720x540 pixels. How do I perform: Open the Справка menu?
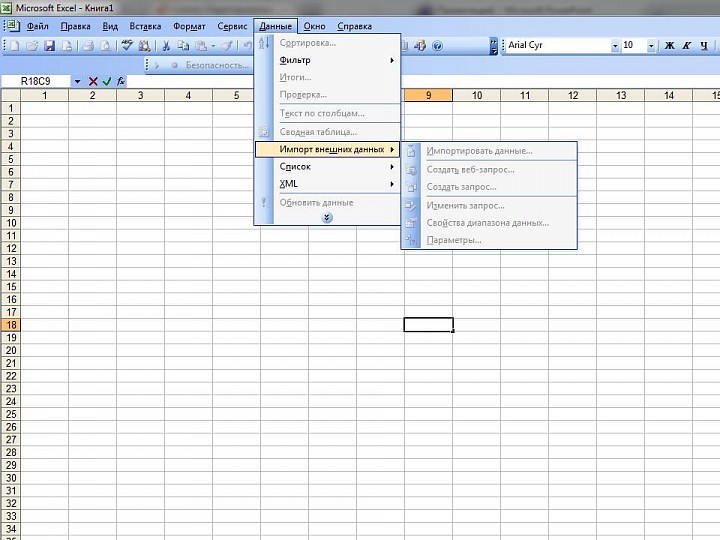coord(354,26)
